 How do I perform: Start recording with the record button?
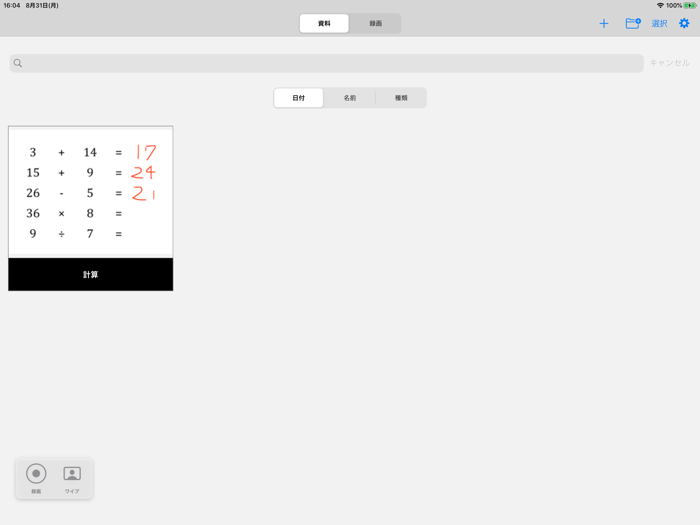tap(36, 474)
